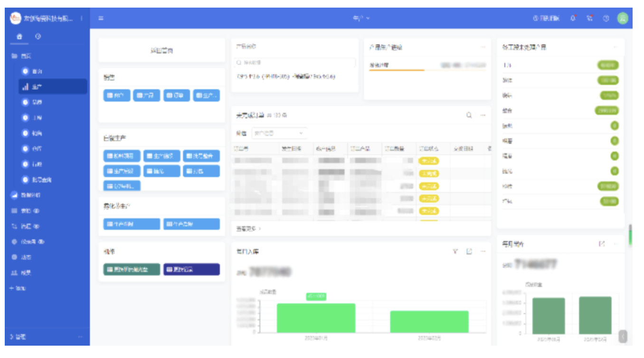This screenshot has height=358, width=644.
Task: Click the search icon on 未完成订单 card
Action: click(x=469, y=115)
